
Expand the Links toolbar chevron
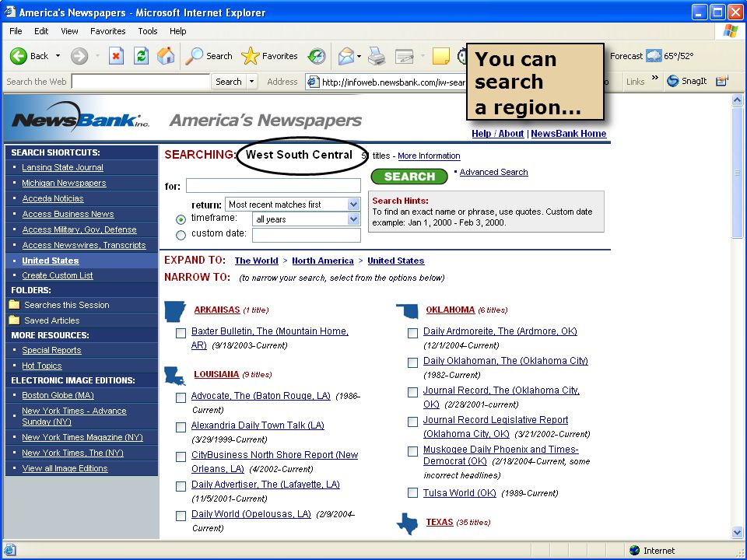[x=655, y=78]
